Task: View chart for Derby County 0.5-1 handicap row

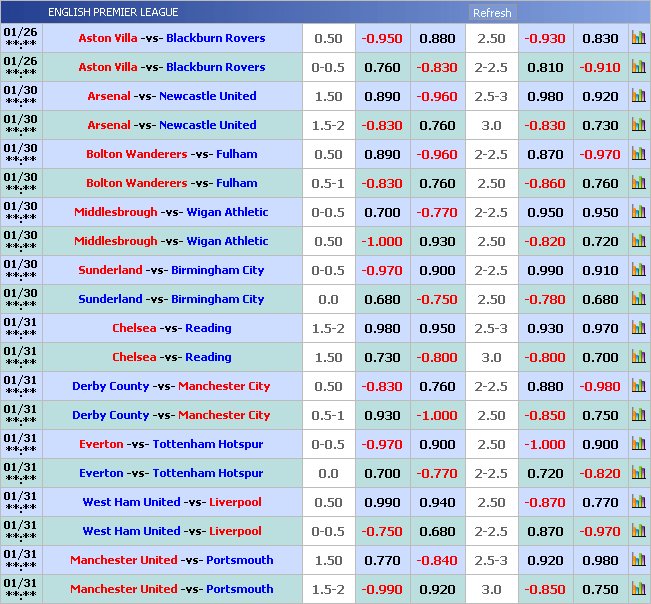Action: click(x=638, y=415)
